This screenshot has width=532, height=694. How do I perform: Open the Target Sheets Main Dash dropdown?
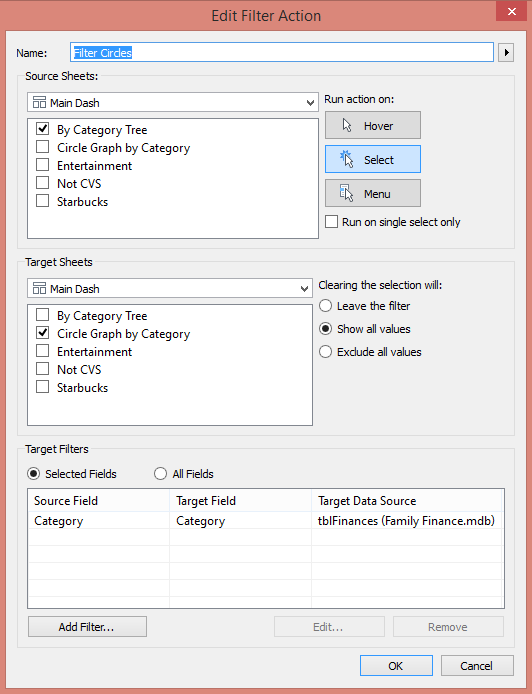[170, 288]
